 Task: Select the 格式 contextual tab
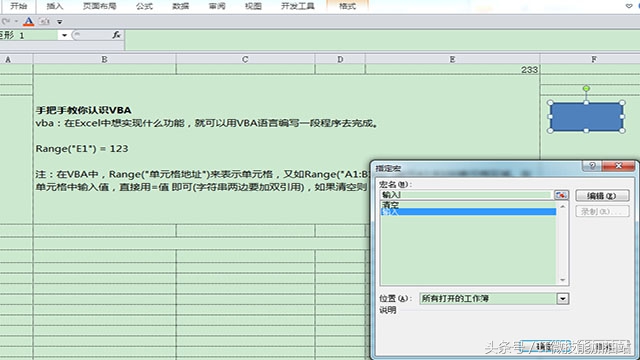347,6
